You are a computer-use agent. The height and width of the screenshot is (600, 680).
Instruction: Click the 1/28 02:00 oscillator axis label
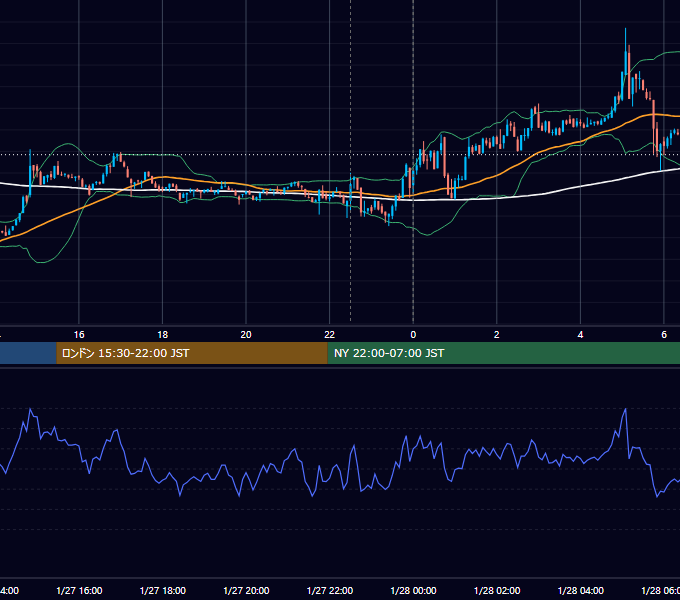(x=497, y=590)
